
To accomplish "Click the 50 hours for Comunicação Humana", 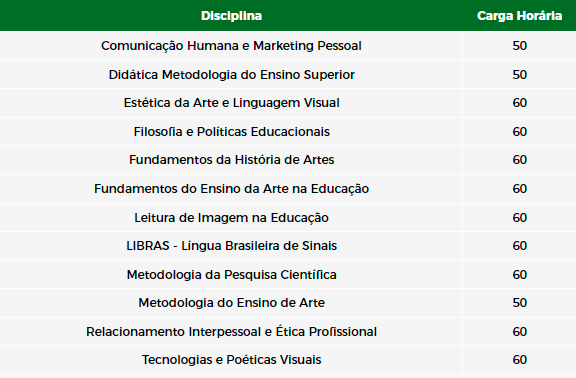I will point(519,46).
